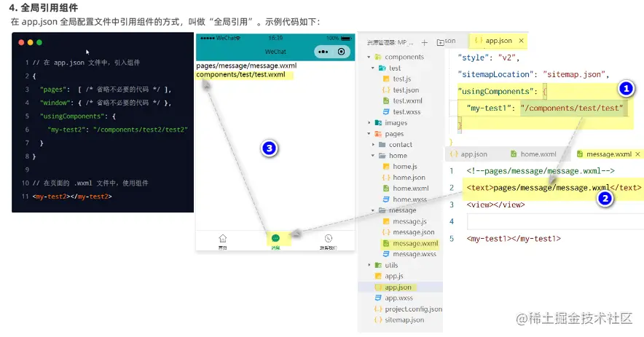Click the JS icon next to home.js
Viewport: 644px width, 337px height.
[386, 166]
